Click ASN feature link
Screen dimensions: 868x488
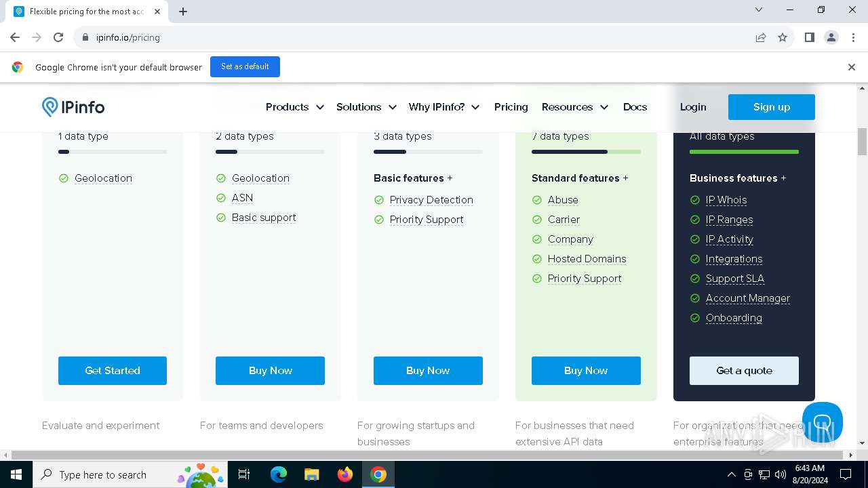tap(242, 198)
